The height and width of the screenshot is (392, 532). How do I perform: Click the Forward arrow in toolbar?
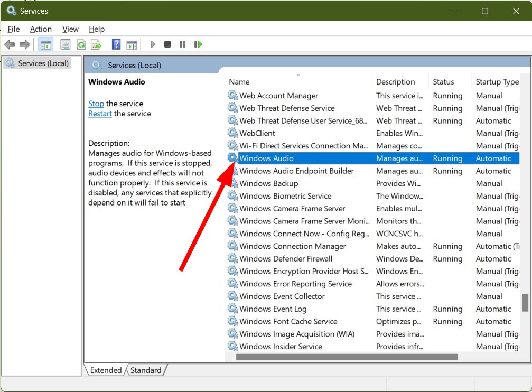24,44
